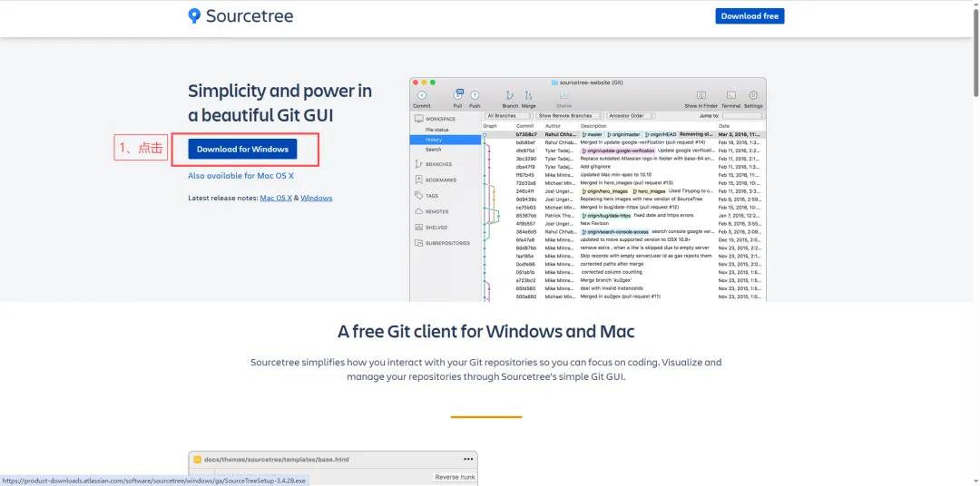Open the Mac OS X release notes link

coord(276,198)
